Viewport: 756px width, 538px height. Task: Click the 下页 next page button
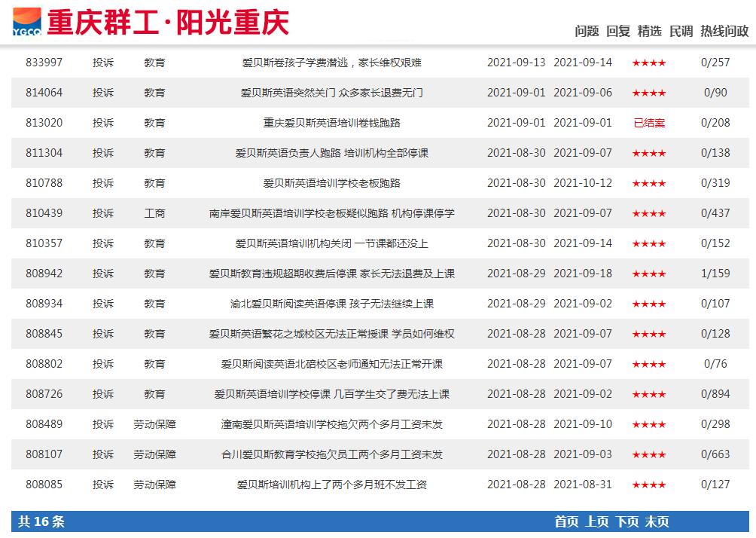click(625, 522)
